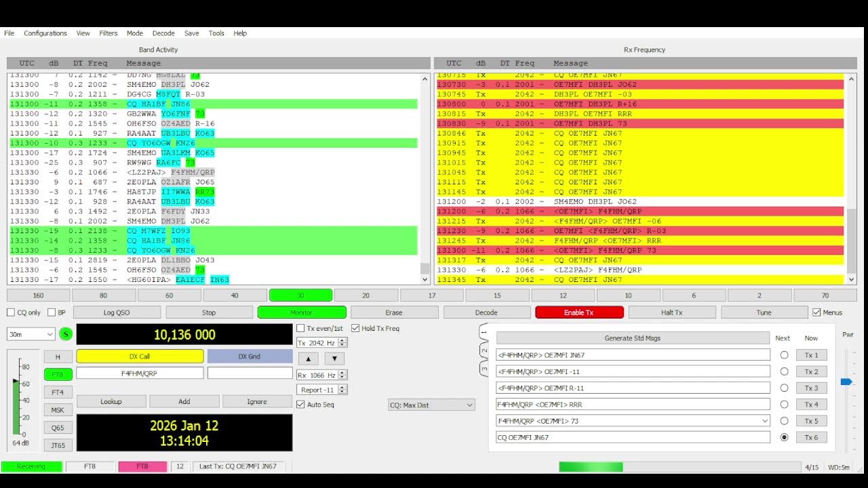The width and height of the screenshot is (868, 488).
Task: Switch to message tab 3
Action: (x=484, y=369)
